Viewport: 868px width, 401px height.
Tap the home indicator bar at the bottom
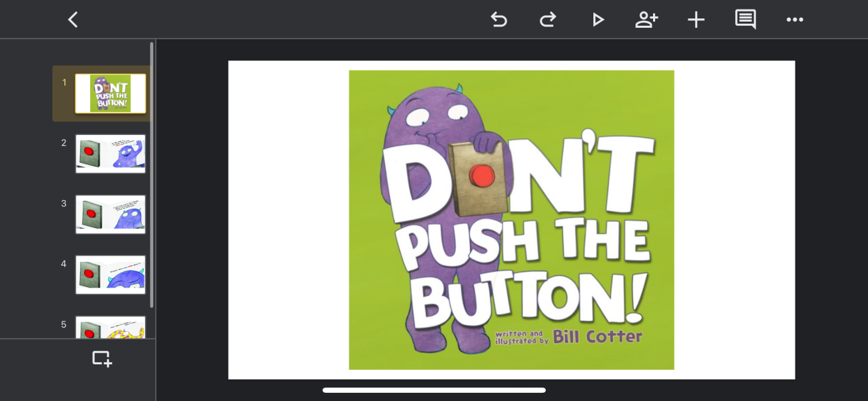click(x=434, y=390)
